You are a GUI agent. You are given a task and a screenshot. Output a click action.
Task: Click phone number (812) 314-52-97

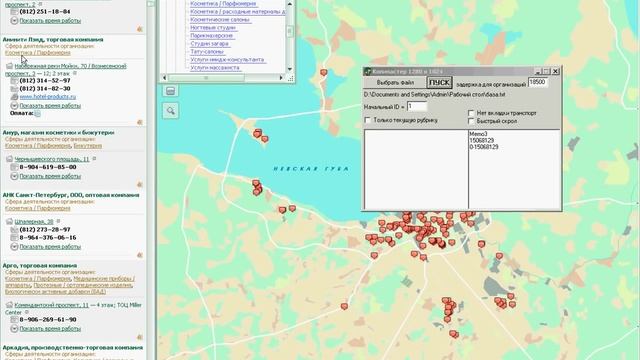(45, 81)
